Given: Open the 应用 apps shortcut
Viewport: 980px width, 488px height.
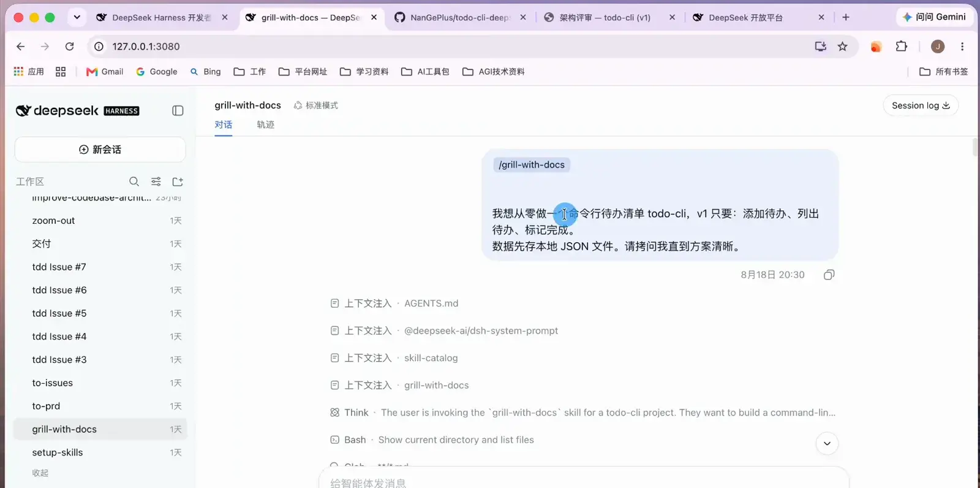Looking at the screenshot, I should [x=29, y=72].
